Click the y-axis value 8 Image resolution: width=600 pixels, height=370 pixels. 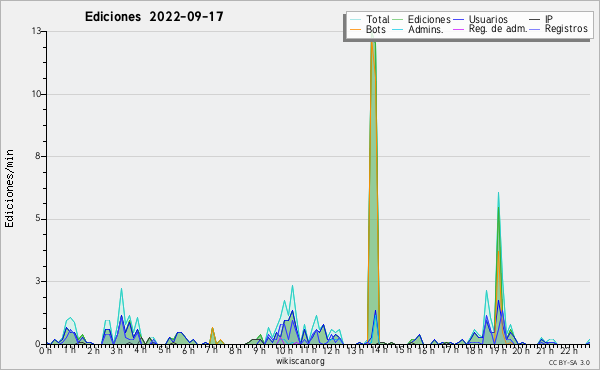(38, 156)
